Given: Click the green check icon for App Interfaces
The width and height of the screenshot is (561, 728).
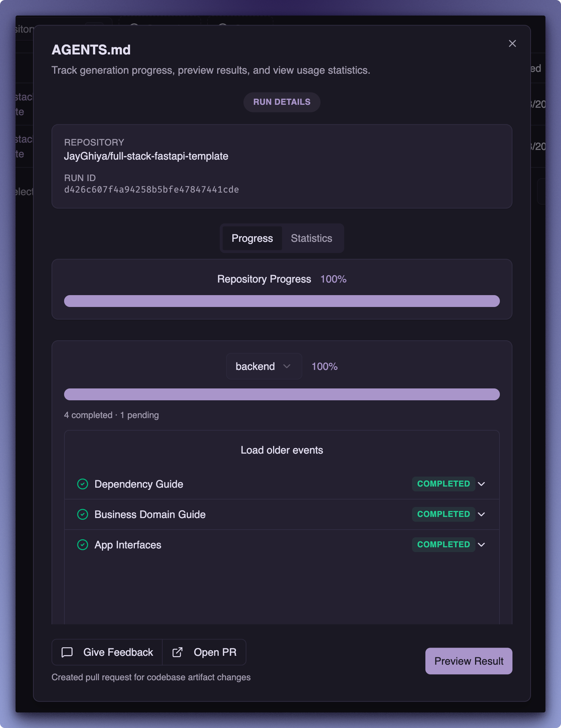Looking at the screenshot, I should (x=83, y=545).
